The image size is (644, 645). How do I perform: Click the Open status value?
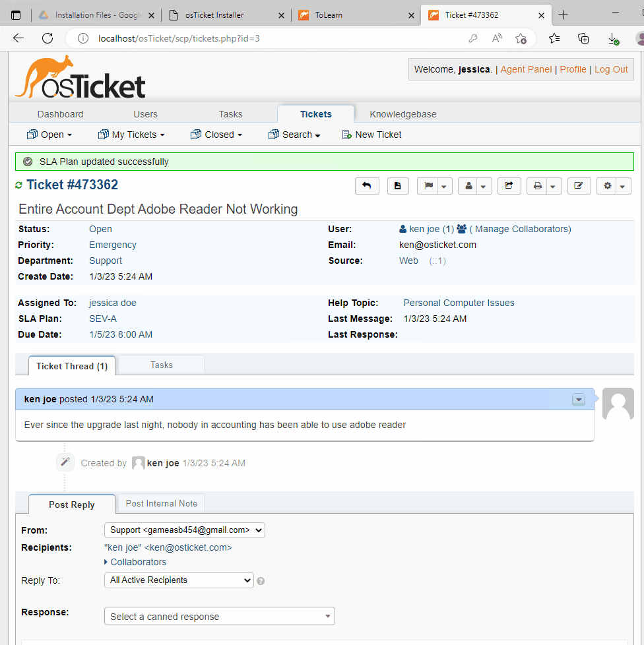pyautogui.click(x=100, y=229)
